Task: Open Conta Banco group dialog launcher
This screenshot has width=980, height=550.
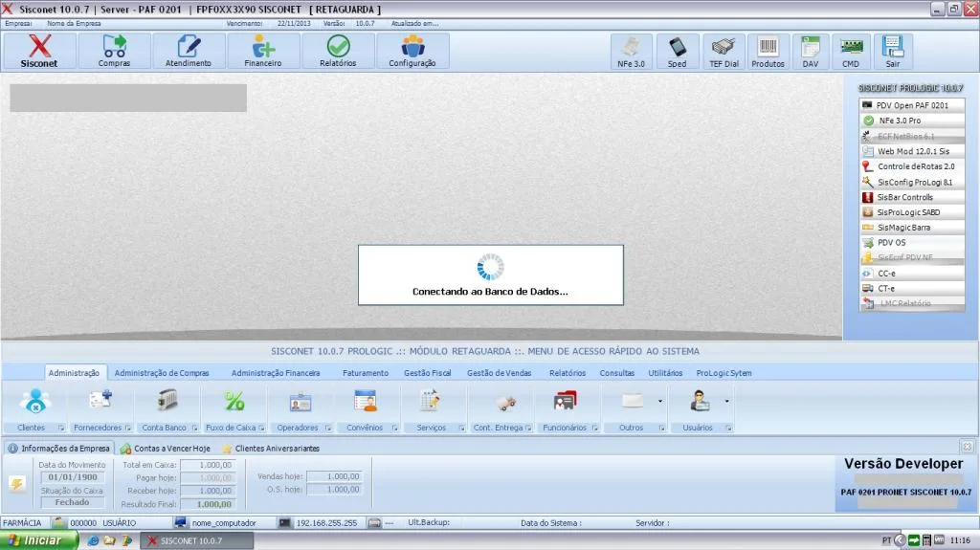Action: [195, 429]
